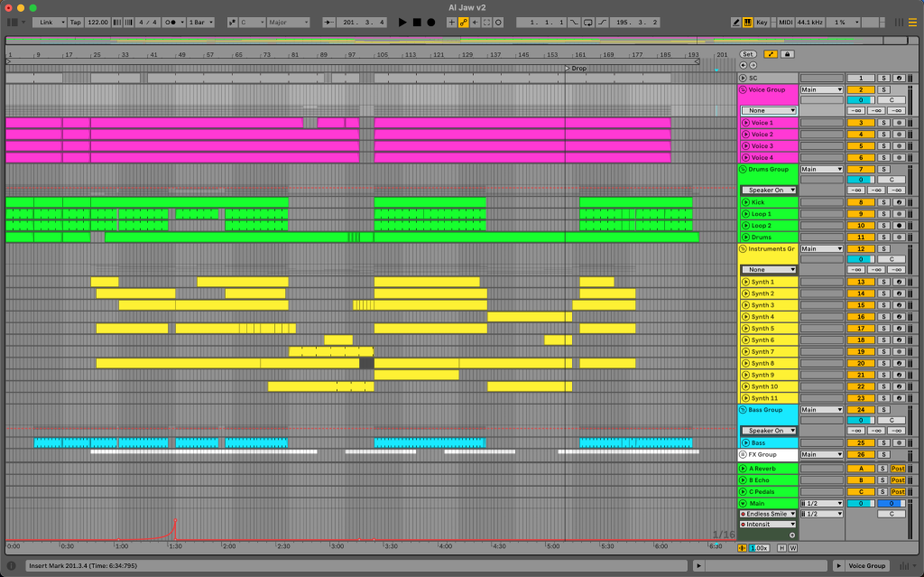Image resolution: width=924 pixels, height=577 pixels.
Task: Jump to Previous Locator arrow
Action: (744, 66)
